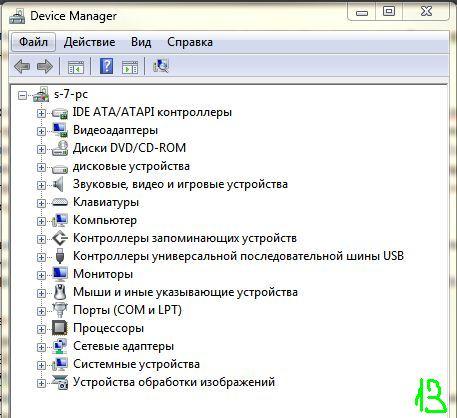Image resolution: width=457 pixels, height=418 pixels.
Task: Select the Мониторы text label
Action: pos(103,274)
